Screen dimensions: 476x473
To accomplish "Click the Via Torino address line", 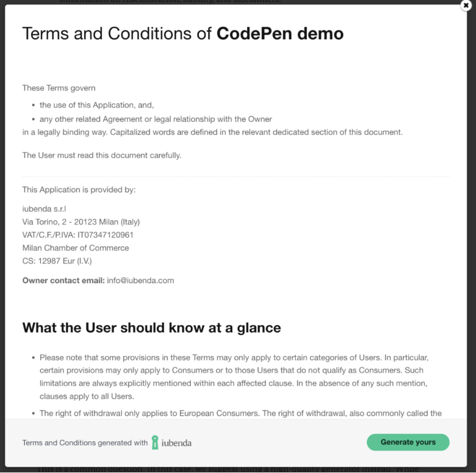I will coord(81,222).
